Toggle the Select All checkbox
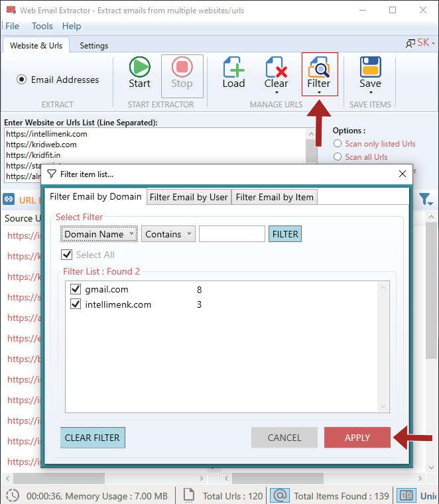This screenshot has width=439, height=504. [x=66, y=255]
